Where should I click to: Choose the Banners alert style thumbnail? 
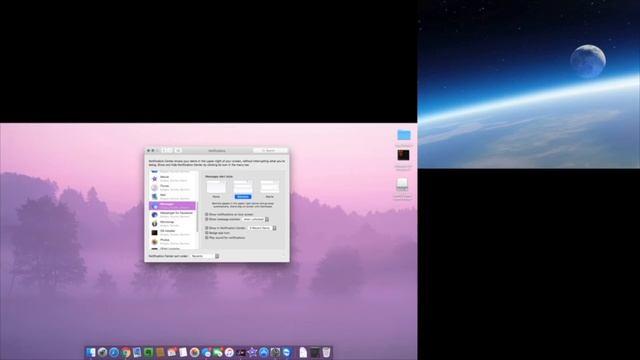(243, 187)
